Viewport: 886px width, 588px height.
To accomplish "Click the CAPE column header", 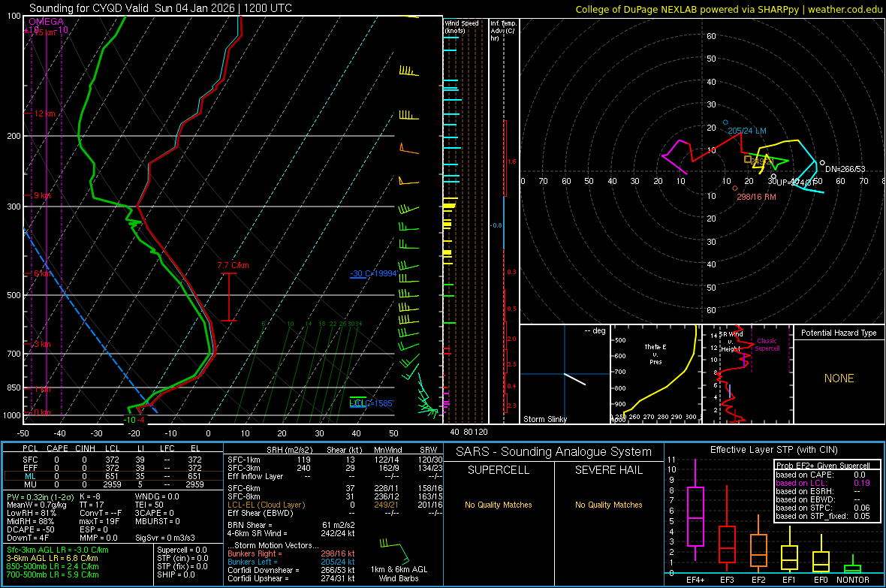I will point(57,448).
